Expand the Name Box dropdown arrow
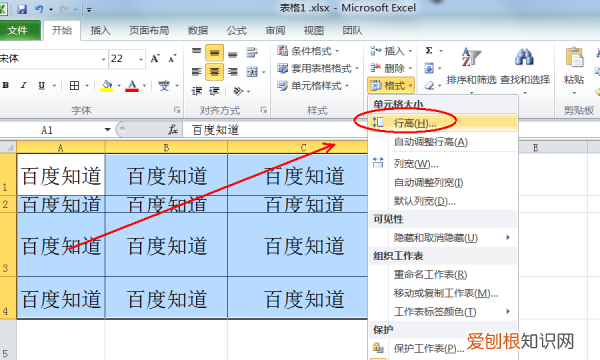600x360 pixels. (108, 130)
